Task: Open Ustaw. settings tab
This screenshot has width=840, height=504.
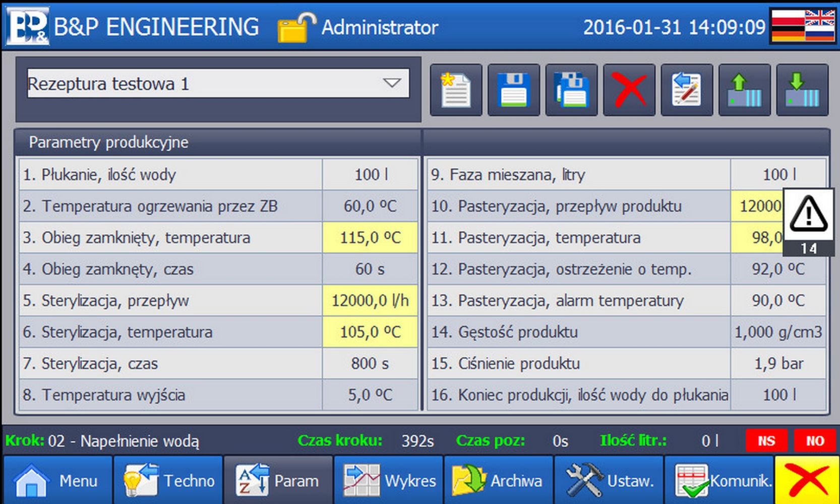Action: click(x=609, y=480)
